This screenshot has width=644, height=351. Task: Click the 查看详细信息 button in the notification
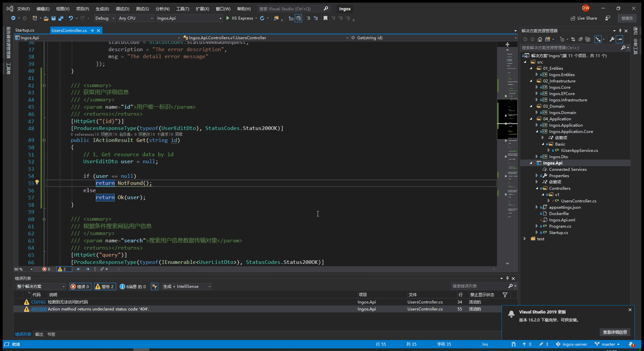click(615, 332)
